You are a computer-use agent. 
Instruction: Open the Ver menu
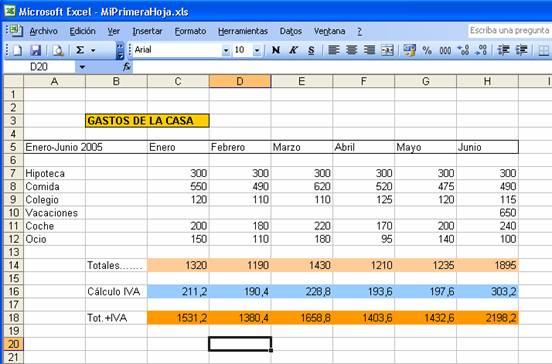click(x=113, y=31)
